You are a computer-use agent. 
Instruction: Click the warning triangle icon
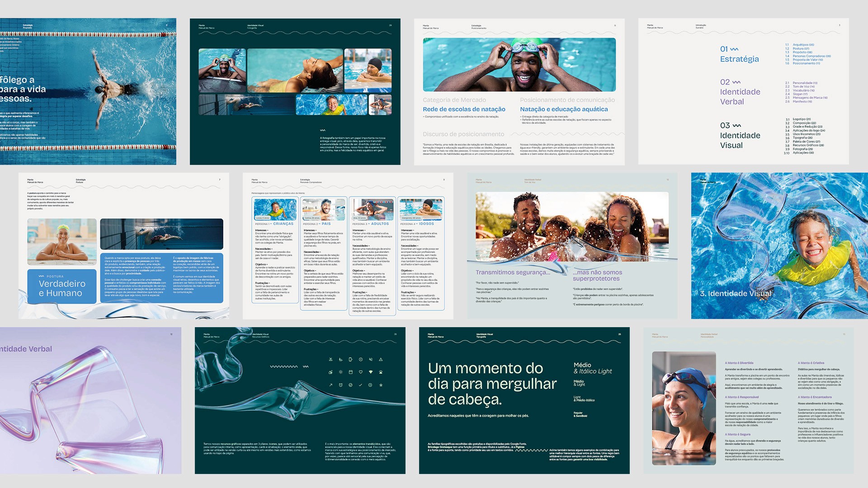pyautogui.click(x=381, y=360)
